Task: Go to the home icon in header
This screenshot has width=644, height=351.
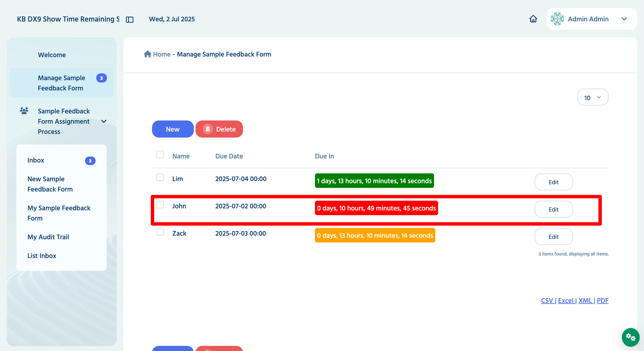Action: [x=533, y=19]
